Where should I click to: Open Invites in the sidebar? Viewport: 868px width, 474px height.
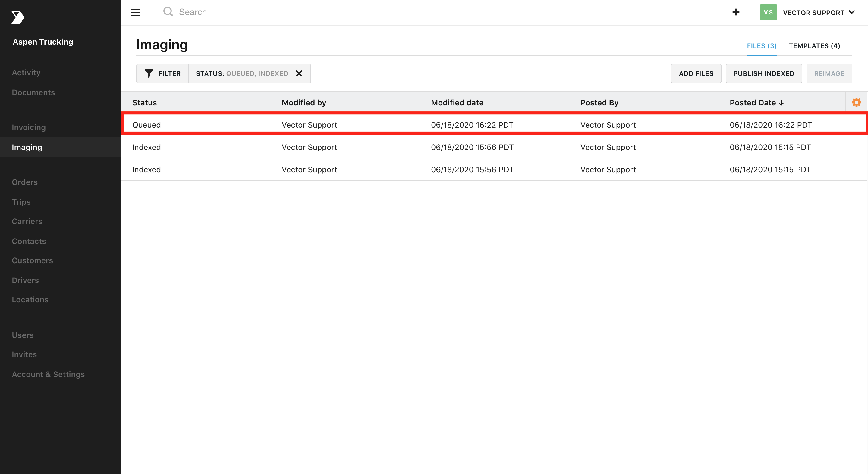click(x=24, y=354)
